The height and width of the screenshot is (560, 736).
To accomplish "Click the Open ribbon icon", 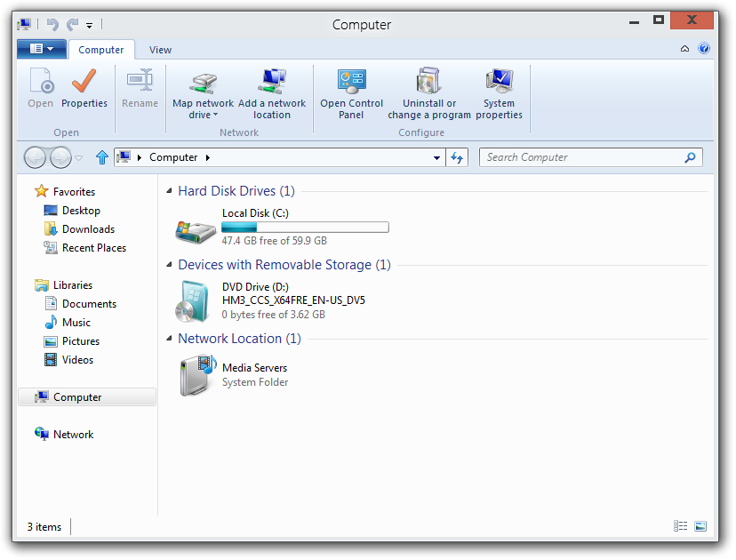I will [41, 81].
